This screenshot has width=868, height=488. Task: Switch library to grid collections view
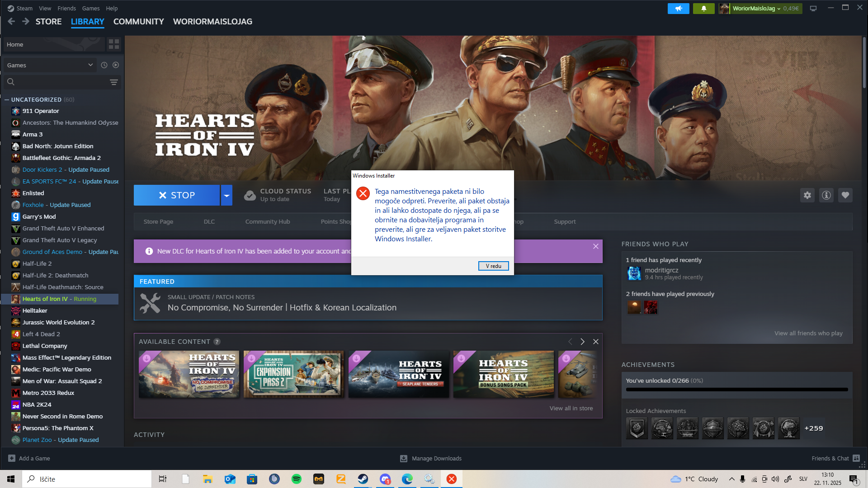tap(114, 44)
